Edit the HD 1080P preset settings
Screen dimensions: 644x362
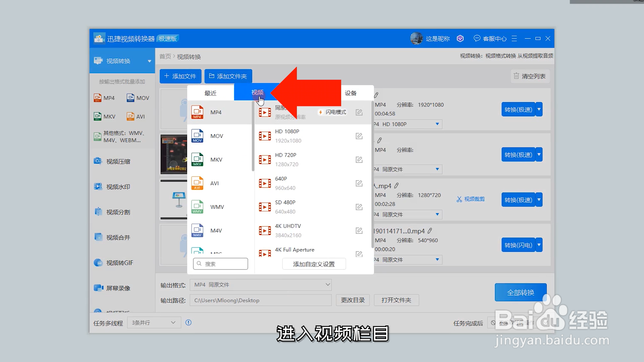tap(359, 136)
